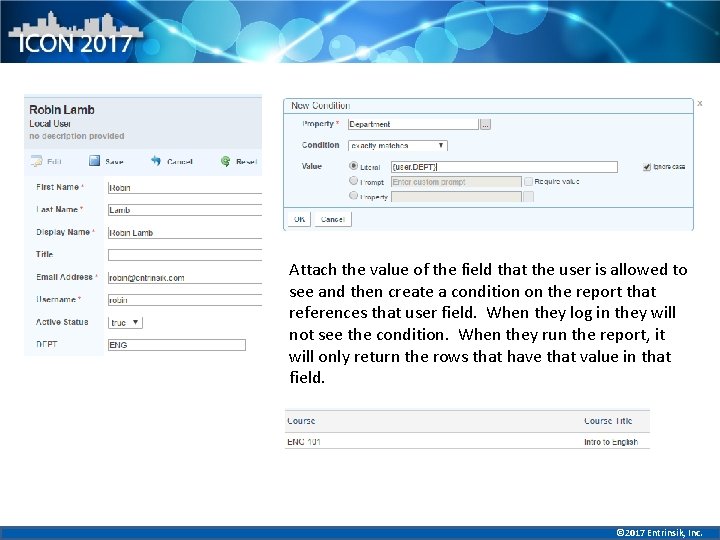Click the 'ENG 101' table cell

(304, 442)
